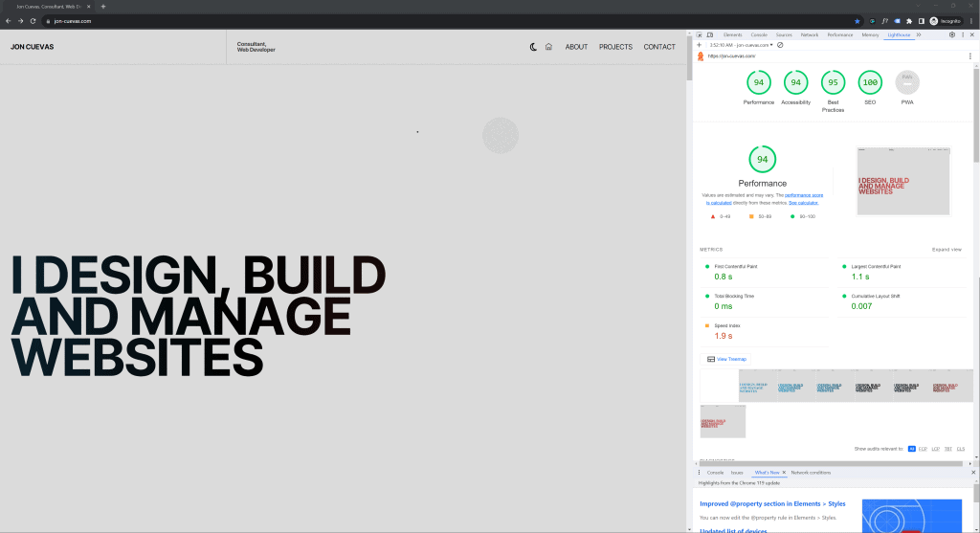Show more DevTools tabs via double chevron
Screen dimensions: 980x533
(918, 34)
